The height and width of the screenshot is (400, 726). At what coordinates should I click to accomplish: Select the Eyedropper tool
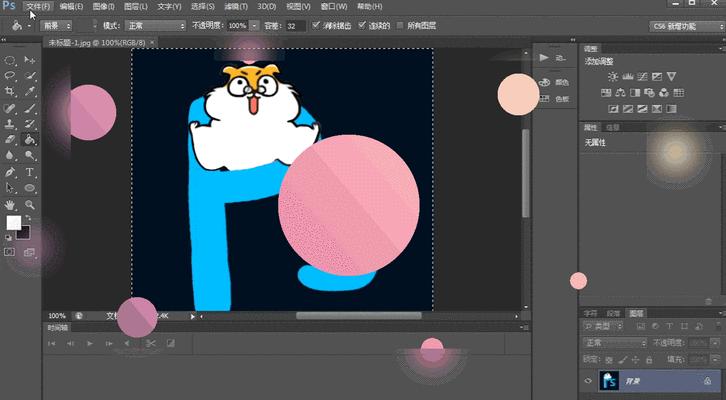coord(30,91)
